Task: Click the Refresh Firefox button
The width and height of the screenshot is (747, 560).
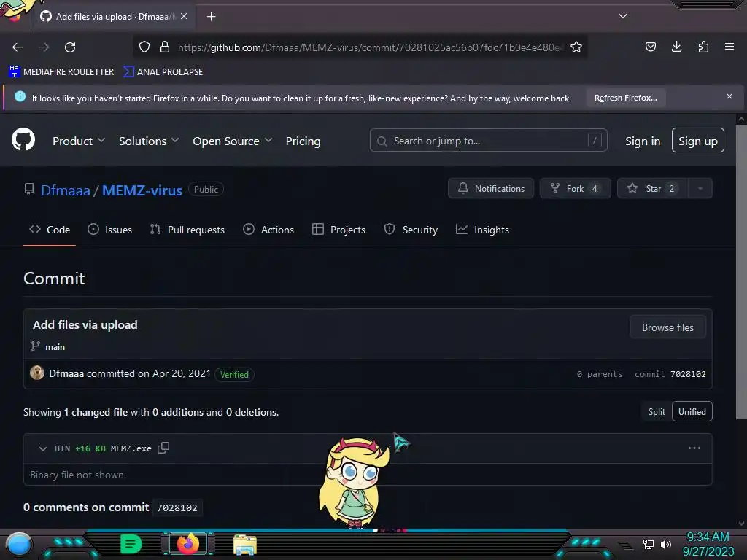Action: pos(625,98)
